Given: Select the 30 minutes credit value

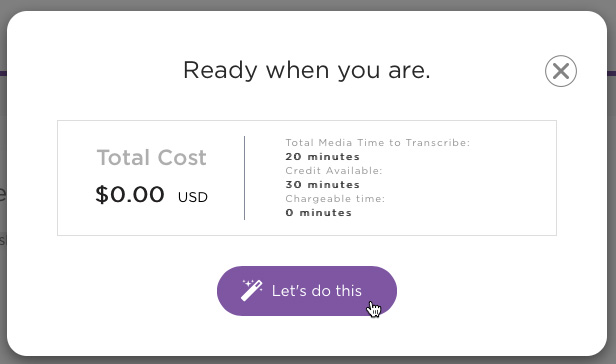Looking at the screenshot, I should [x=323, y=185].
